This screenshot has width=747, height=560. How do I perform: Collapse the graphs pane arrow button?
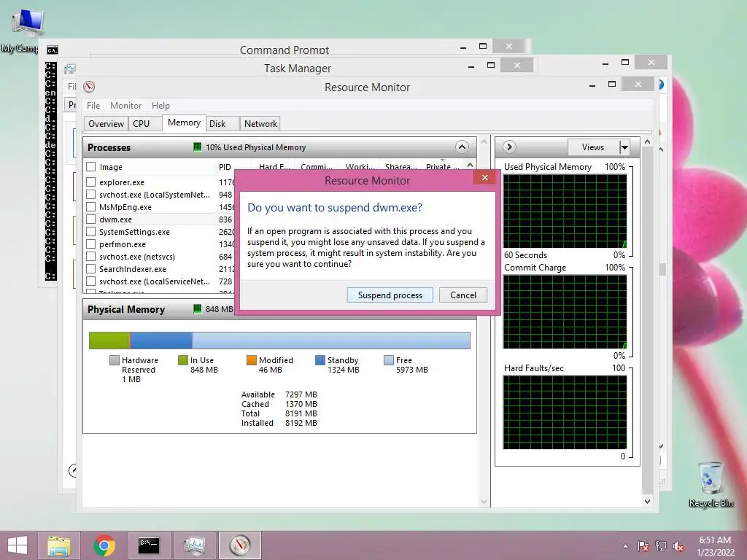pyautogui.click(x=508, y=147)
